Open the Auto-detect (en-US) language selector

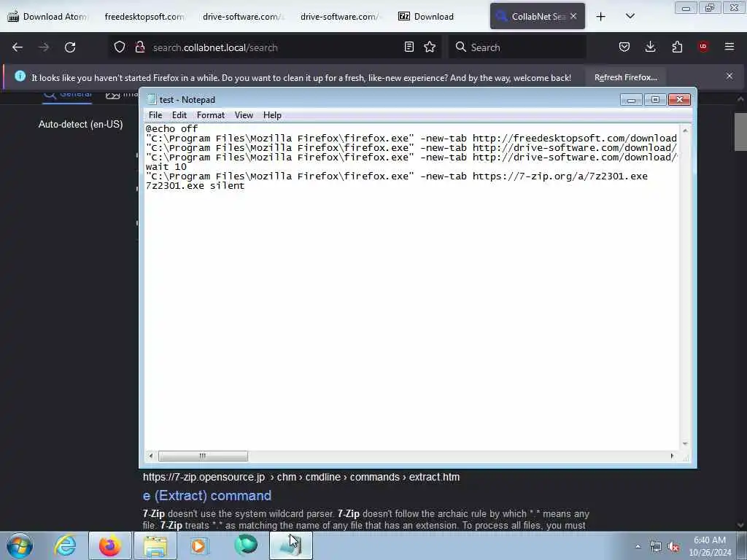click(80, 124)
